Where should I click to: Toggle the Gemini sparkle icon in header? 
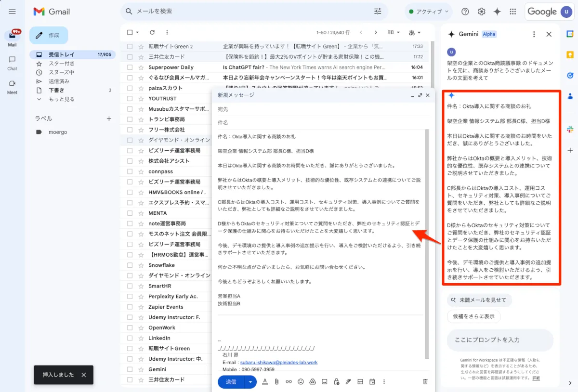[x=497, y=12]
